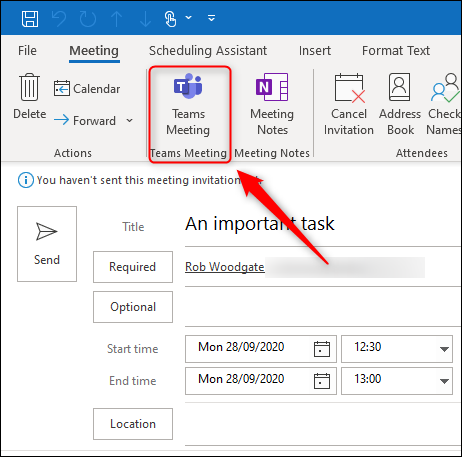Image resolution: width=462 pixels, height=457 pixels.
Task: Click the Location button
Action: [133, 424]
